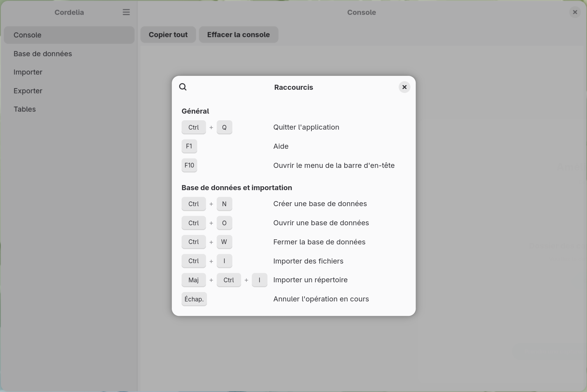
Task: Open the Tables sidebar item
Action: point(69,109)
